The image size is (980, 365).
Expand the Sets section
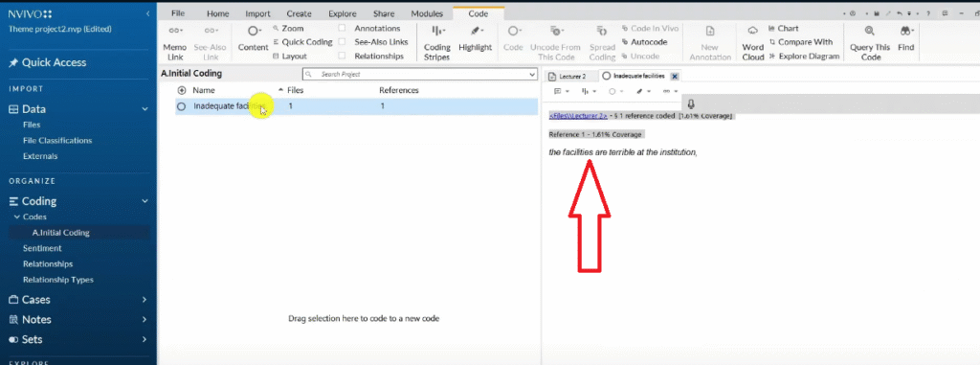click(145, 339)
